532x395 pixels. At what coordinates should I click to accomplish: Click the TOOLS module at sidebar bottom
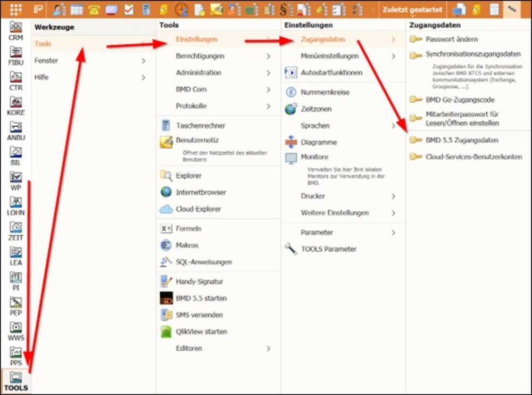pos(16,381)
